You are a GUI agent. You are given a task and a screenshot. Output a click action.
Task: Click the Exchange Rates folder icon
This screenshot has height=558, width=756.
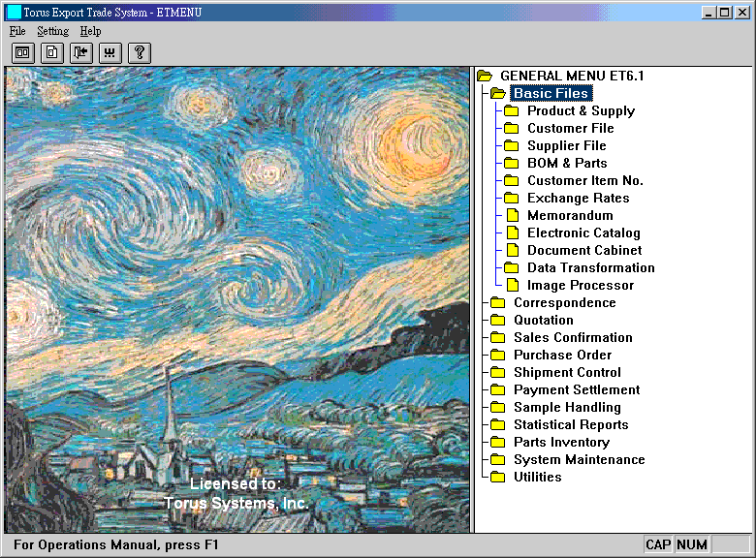pos(511,198)
